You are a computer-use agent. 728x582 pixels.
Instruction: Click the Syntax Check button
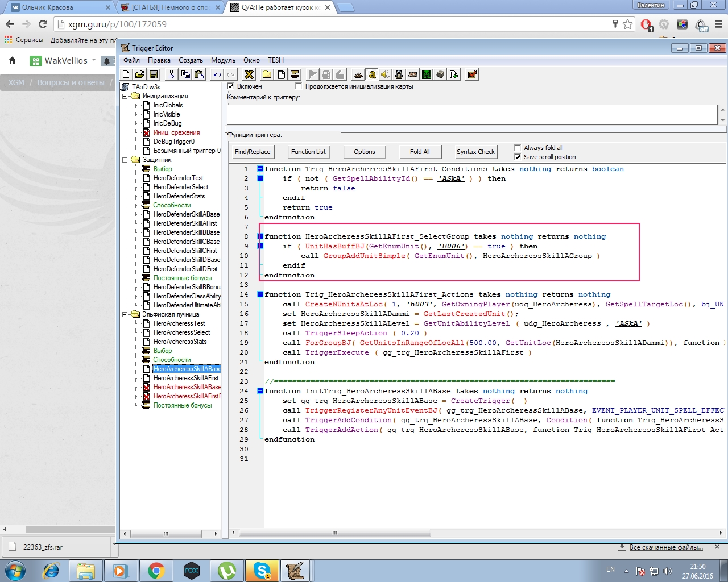pos(475,152)
